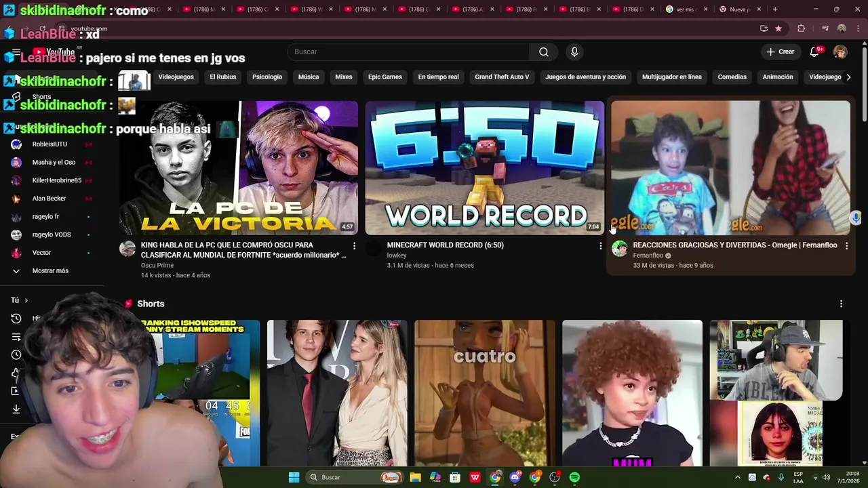Click the Oscu Prime channel avatar
The height and width of the screenshot is (488, 868).
click(x=127, y=248)
